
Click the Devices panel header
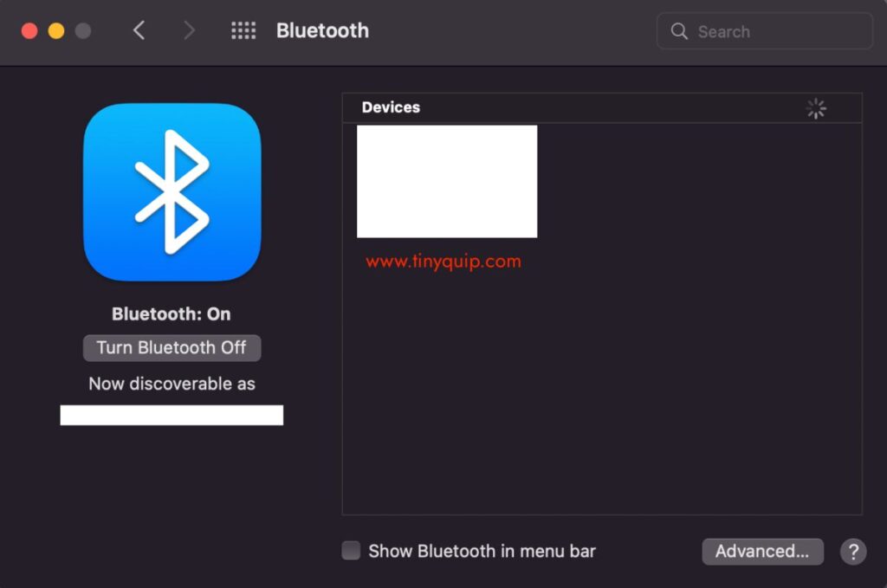click(391, 107)
